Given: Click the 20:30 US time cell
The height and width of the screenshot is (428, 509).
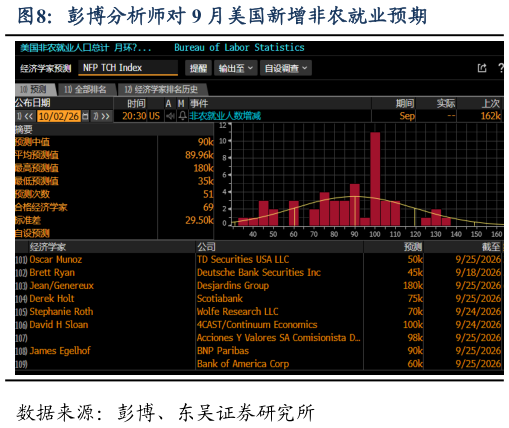Looking at the screenshot, I should point(141,116).
